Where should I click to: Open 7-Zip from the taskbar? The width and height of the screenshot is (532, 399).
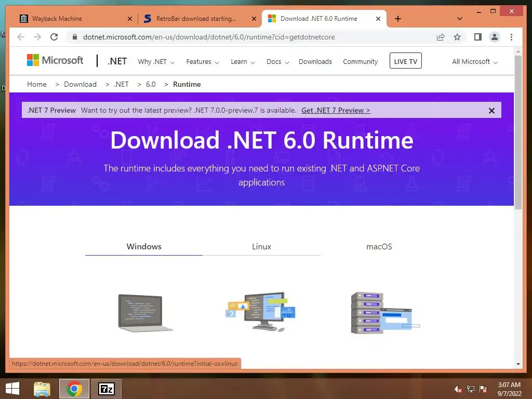click(x=107, y=389)
